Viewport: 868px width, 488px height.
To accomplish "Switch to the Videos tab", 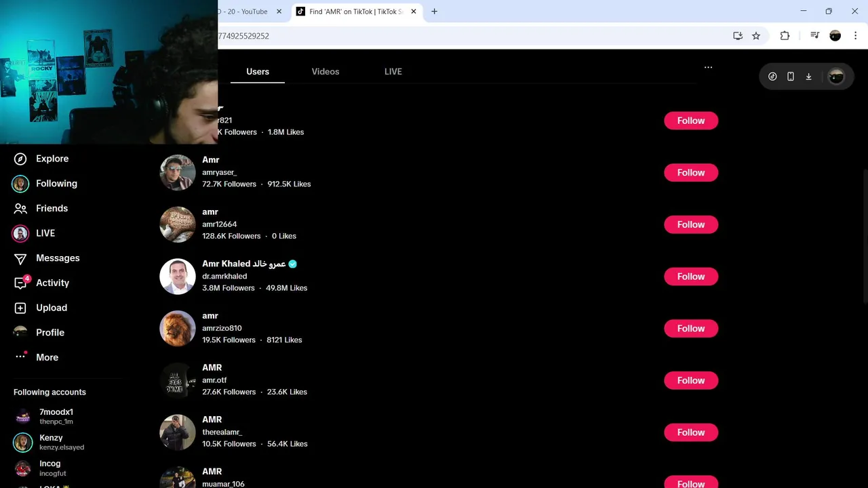I will click(x=325, y=72).
